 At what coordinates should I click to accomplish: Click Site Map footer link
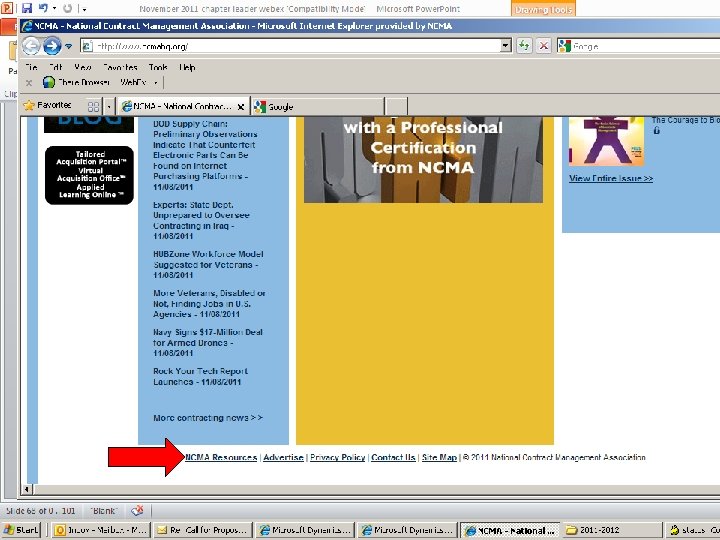[439, 457]
